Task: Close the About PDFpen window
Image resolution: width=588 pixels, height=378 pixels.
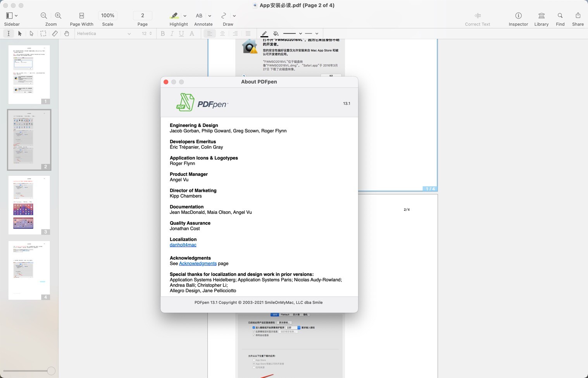Action: (x=166, y=82)
